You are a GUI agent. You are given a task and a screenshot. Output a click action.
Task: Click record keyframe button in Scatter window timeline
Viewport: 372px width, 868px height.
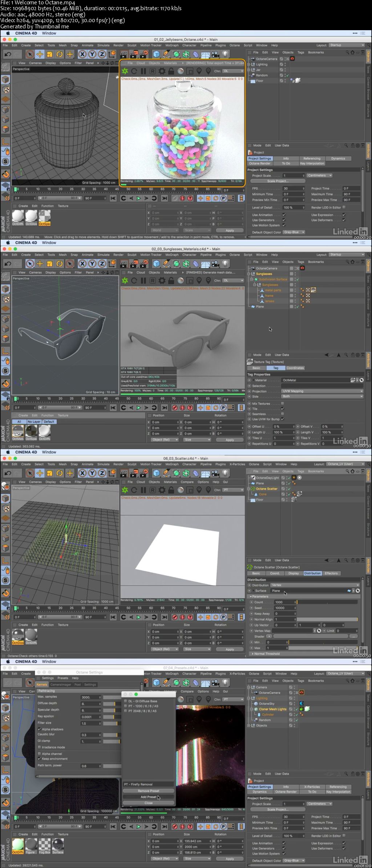point(174,617)
